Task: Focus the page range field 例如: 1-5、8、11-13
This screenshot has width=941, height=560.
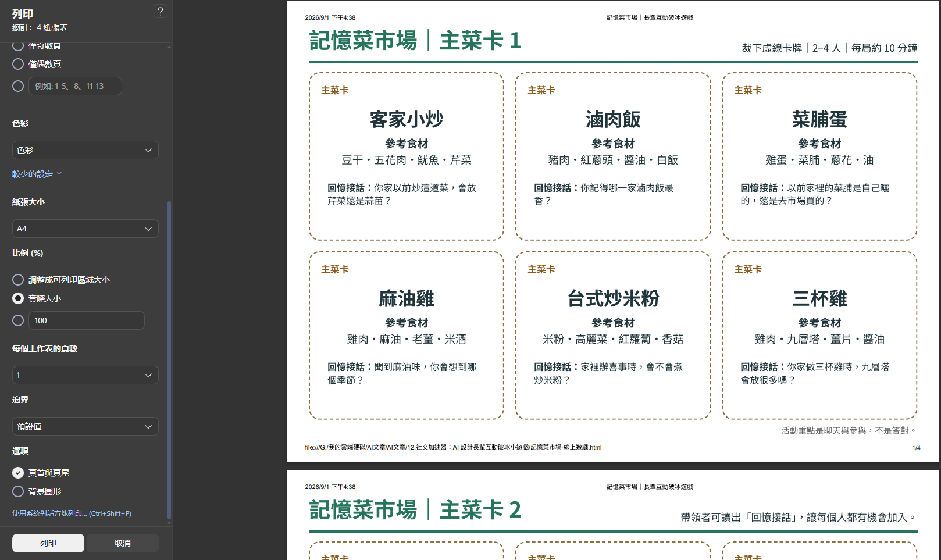Action: 75,86
